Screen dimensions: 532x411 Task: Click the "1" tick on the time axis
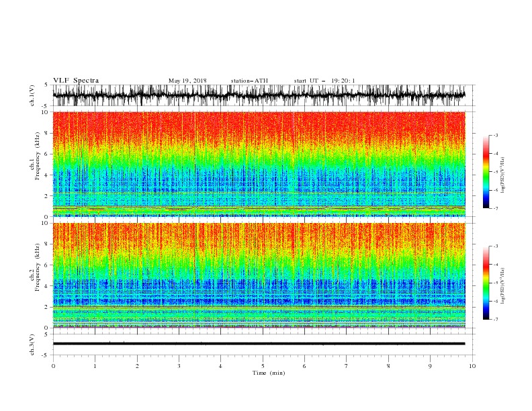95,366
